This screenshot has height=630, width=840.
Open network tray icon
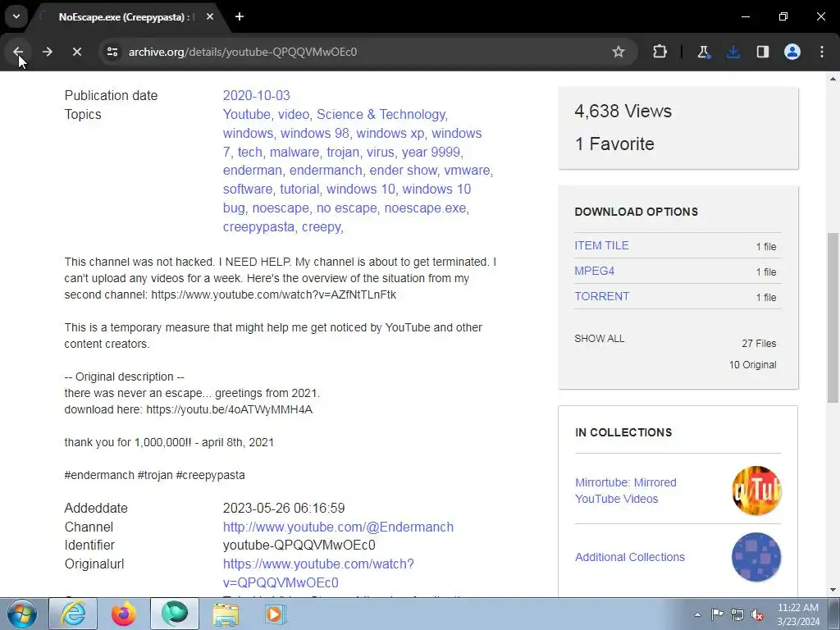(x=737, y=614)
